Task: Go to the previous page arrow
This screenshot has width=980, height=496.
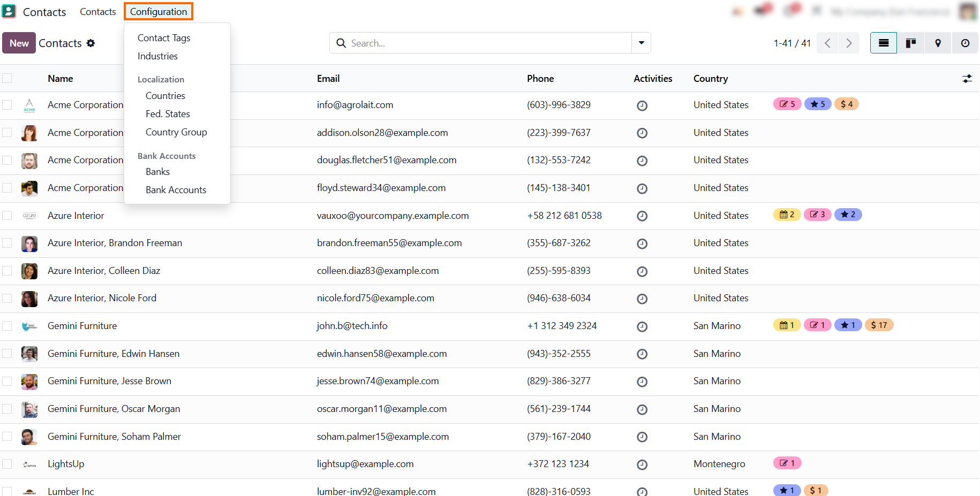Action: pos(827,43)
